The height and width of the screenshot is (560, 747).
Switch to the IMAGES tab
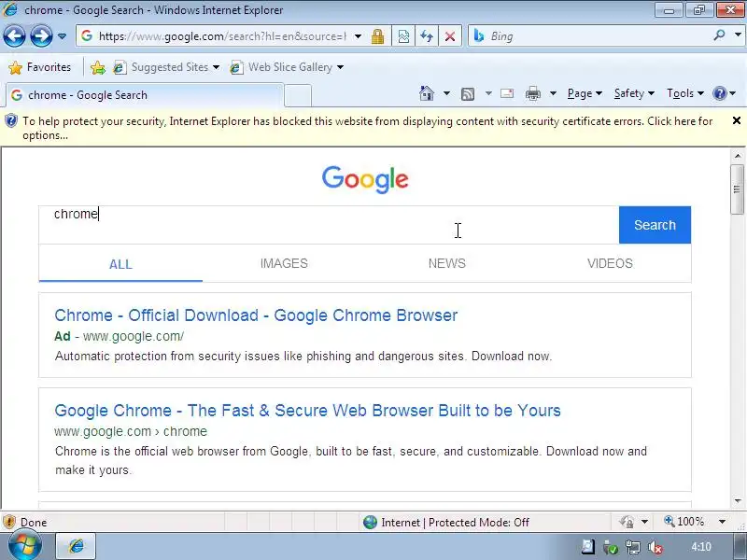pos(284,263)
